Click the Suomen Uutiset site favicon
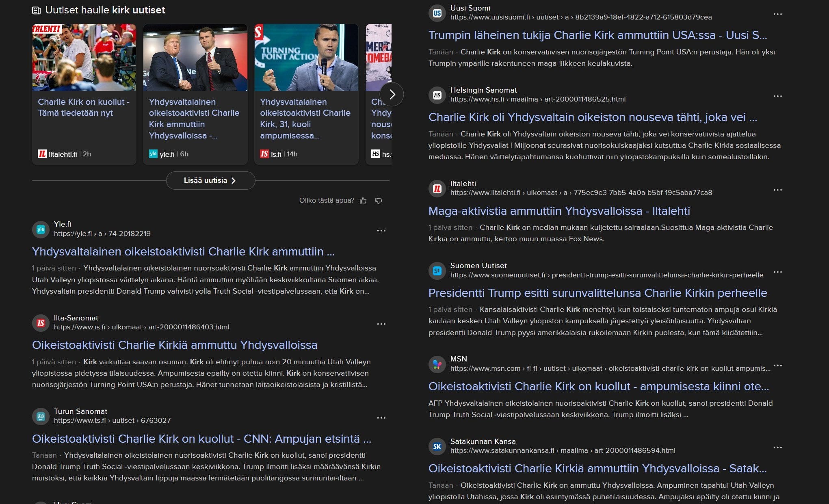This screenshot has height=504, width=829. [x=437, y=270]
